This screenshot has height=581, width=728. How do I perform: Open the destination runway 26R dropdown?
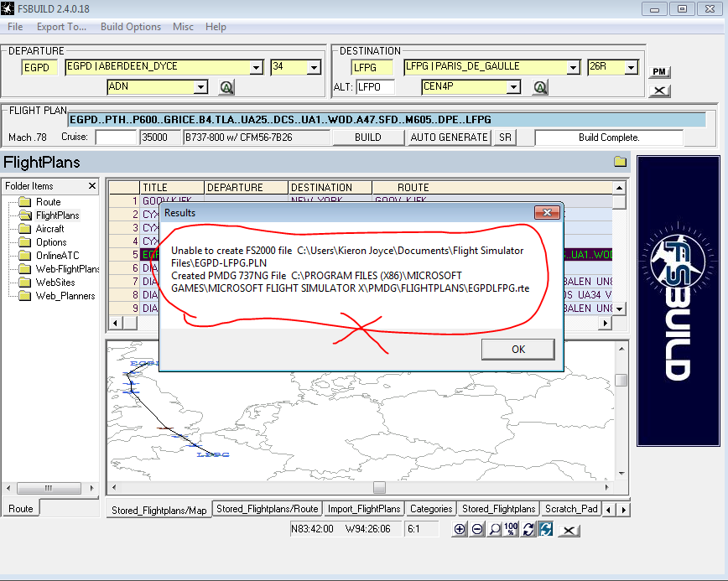tap(631, 68)
